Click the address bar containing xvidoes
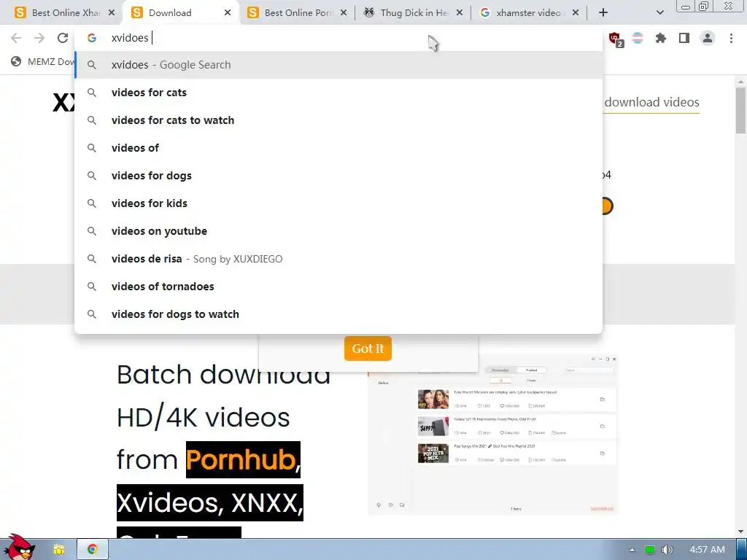The image size is (747, 560). pos(338,38)
